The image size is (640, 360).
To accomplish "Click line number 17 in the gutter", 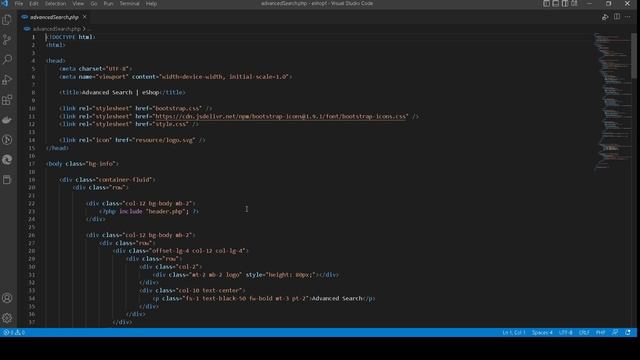I will coord(32,164).
